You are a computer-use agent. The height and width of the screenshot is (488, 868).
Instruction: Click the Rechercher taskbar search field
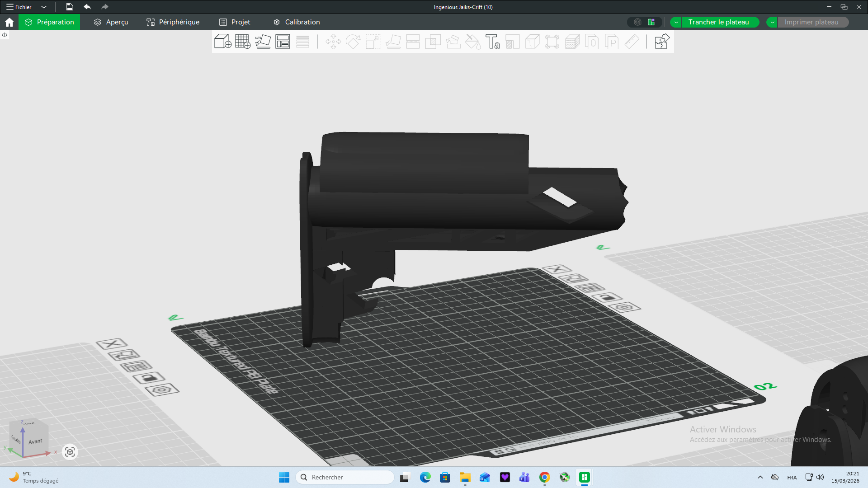345,477
